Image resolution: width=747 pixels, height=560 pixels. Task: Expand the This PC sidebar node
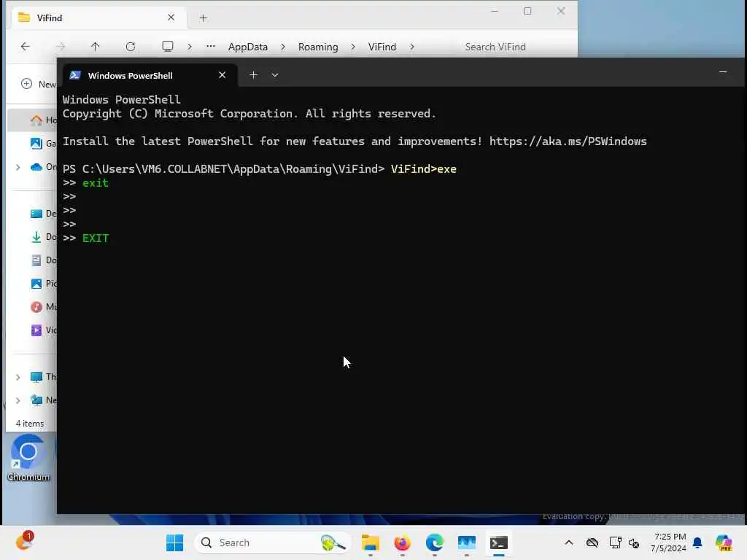tap(18, 377)
